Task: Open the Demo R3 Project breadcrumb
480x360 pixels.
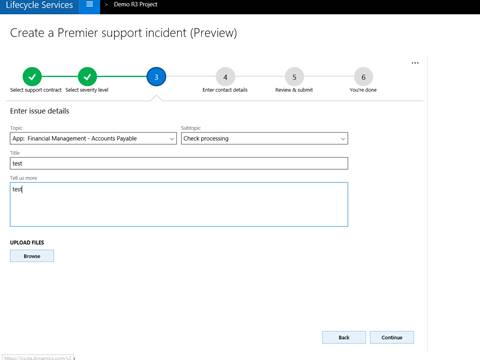Action: pyautogui.click(x=135, y=5)
